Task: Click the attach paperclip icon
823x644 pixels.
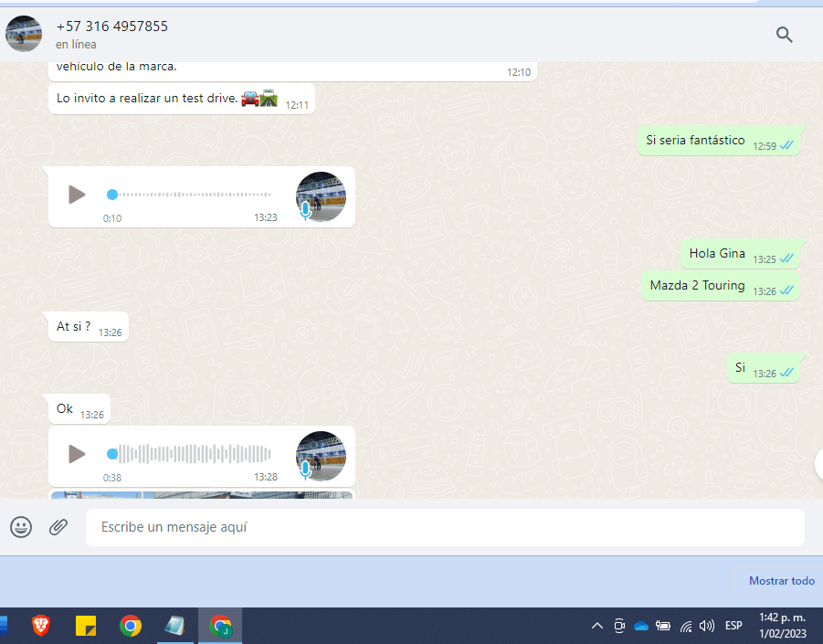Action: pos(58,527)
